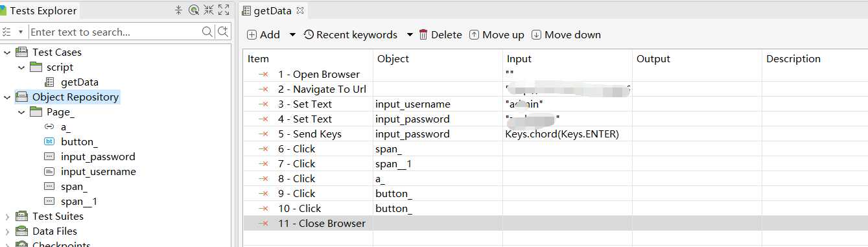The image size is (868, 247).
Task: Click the step icon for '11 - Close Browser'
Action: coord(264,223)
